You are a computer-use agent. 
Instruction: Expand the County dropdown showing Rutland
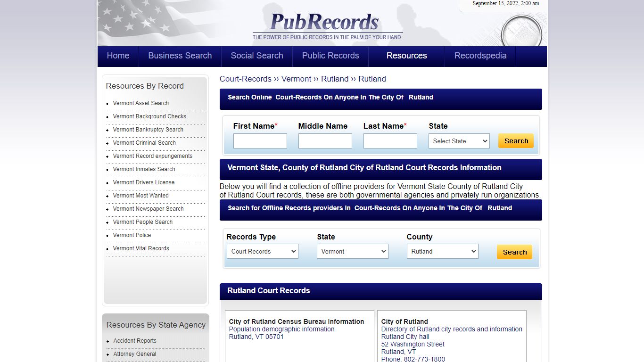(443, 251)
